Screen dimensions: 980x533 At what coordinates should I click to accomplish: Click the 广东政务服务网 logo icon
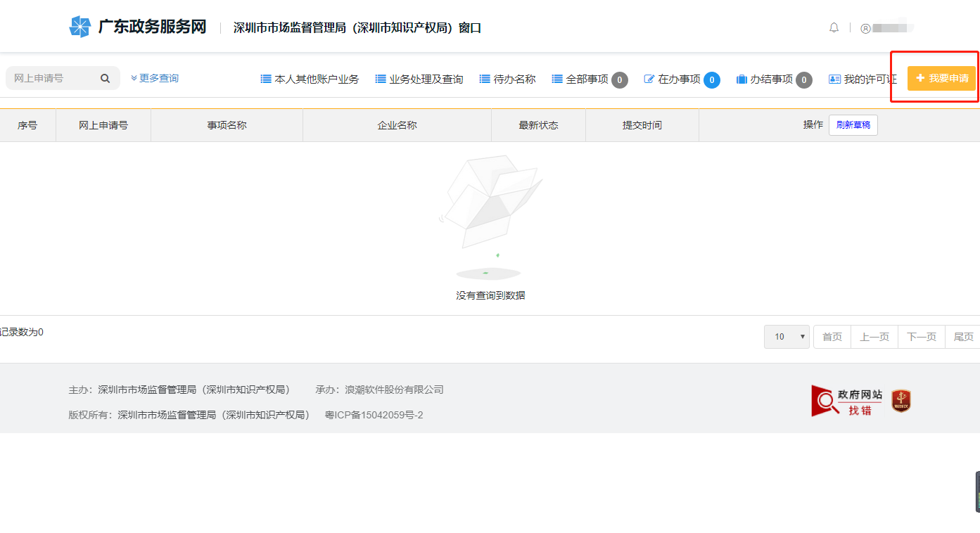pyautogui.click(x=80, y=26)
